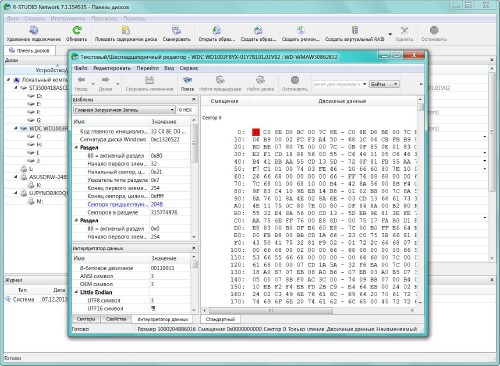Switch to the Свойства tab
Viewport: 500px width, 366px height.
(x=116, y=319)
